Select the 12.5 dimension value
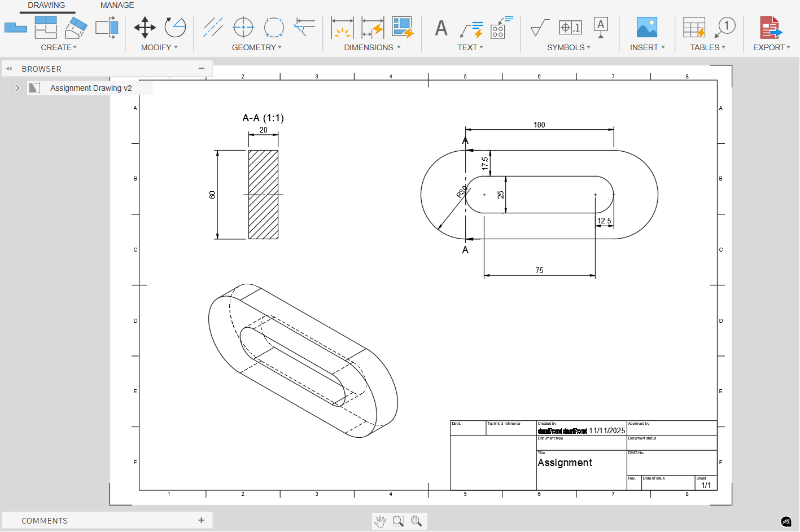800x532 pixels. click(604, 221)
